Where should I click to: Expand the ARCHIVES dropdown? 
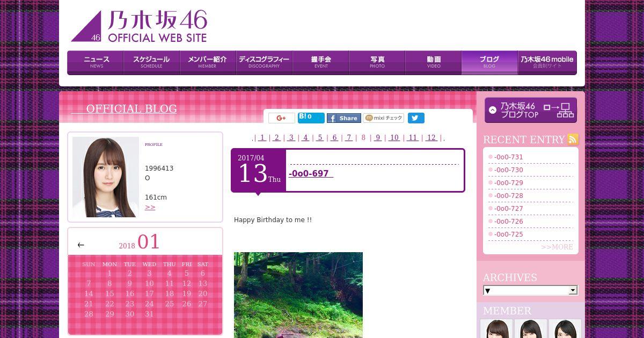click(530, 290)
